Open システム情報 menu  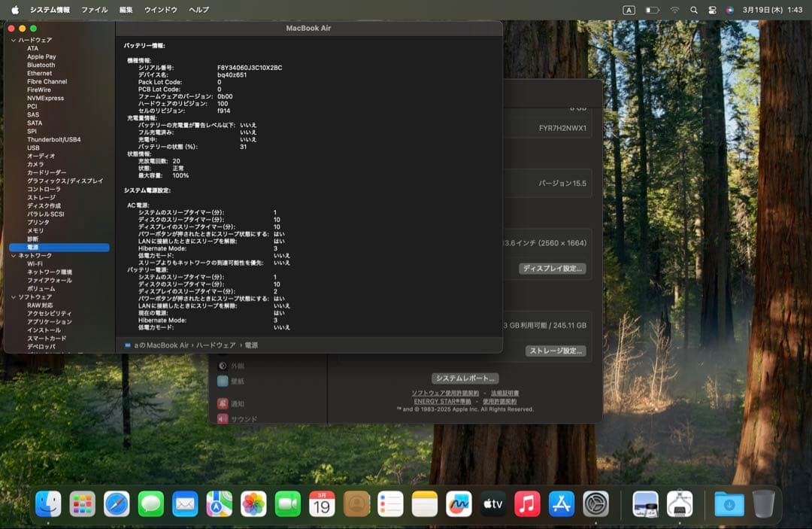pos(50,10)
